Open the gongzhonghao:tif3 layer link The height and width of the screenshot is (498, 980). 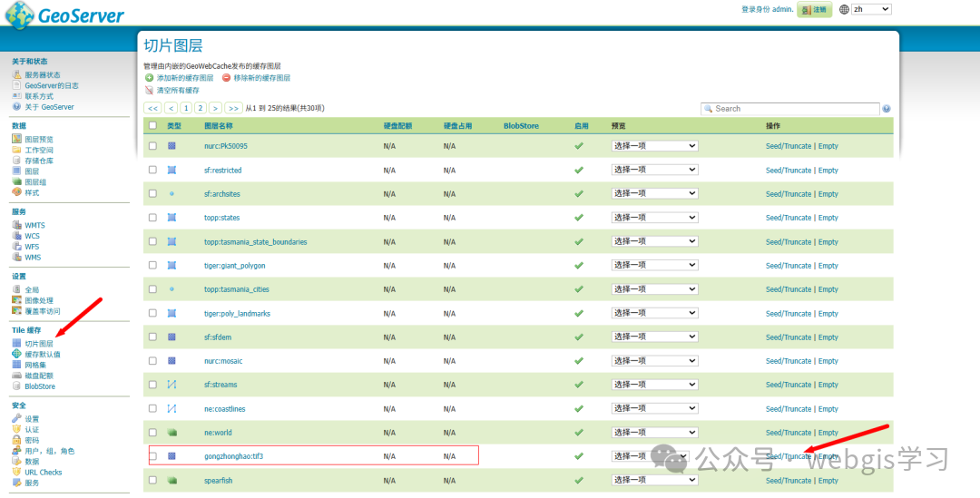234,456
